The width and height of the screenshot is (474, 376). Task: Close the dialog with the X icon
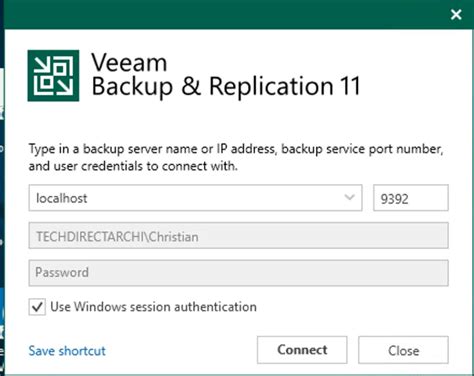(456, 15)
